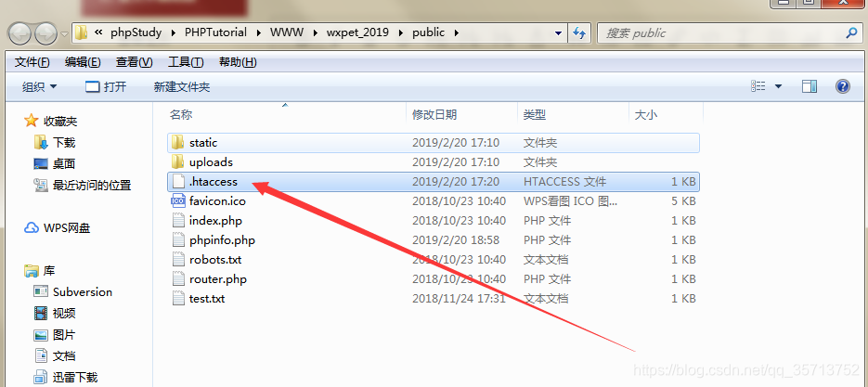Screen dimensions: 868x387
Task: Open the view options dropdown arrow
Action: [x=778, y=86]
